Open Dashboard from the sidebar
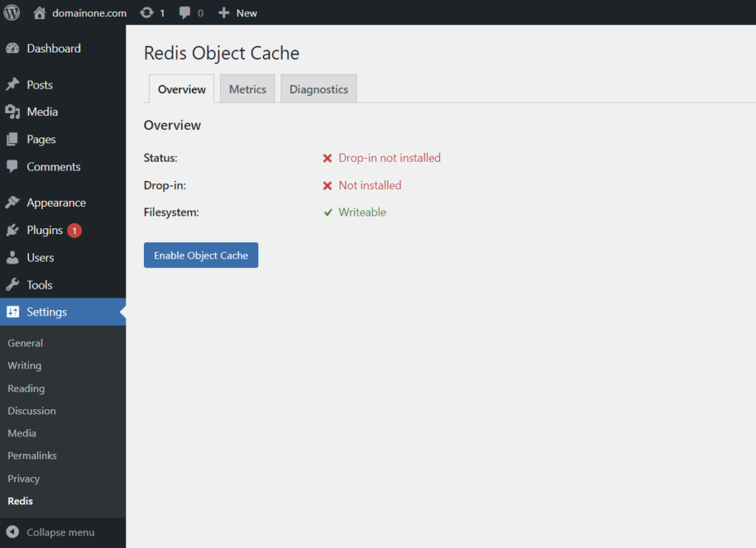Viewport: 756px width, 548px height. [x=53, y=49]
